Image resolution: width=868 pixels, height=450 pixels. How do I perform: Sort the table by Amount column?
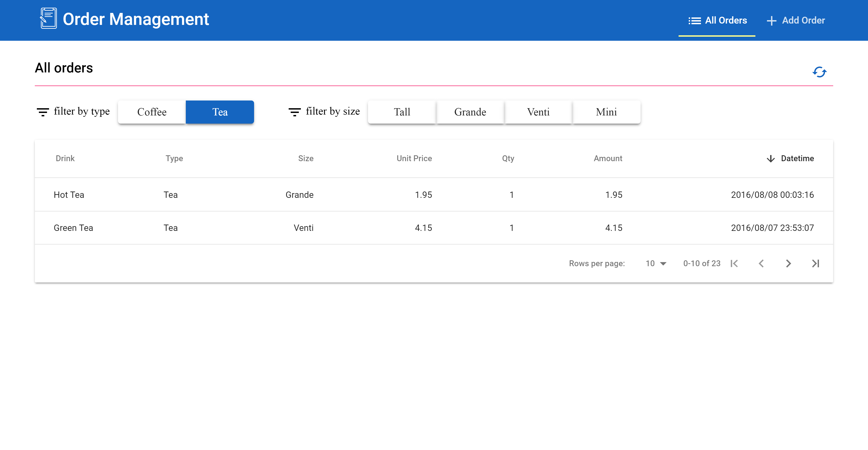tap(608, 158)
